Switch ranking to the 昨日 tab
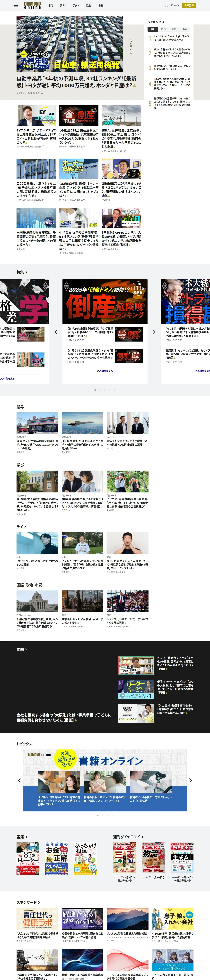This screenshot has width=210, height=980. 164,29
